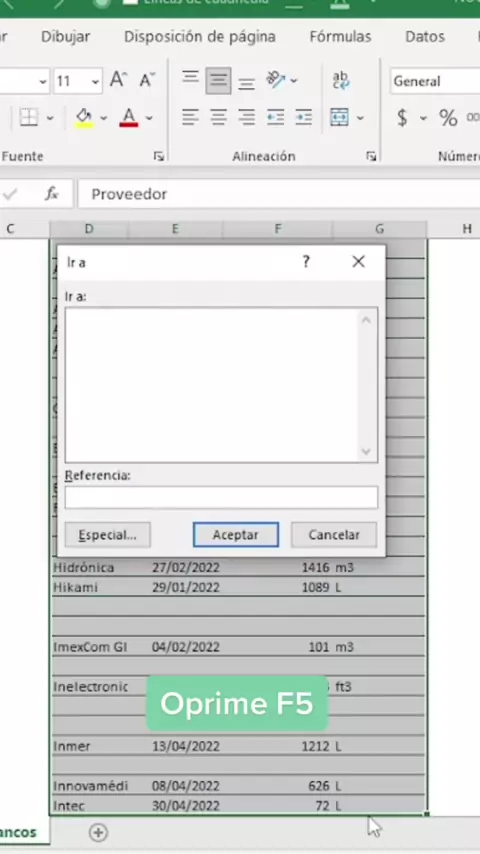
Task: Click the Increase Font Size icon
Action: coord(118,81)
